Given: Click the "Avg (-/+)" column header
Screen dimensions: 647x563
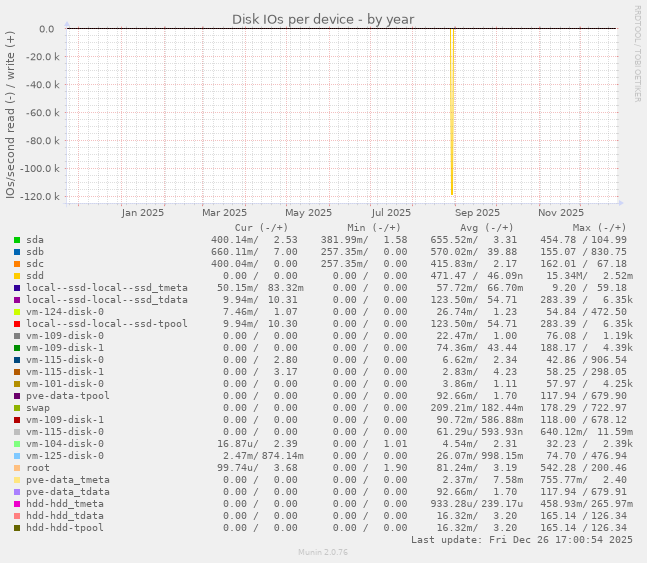Looking at the screenshot, I should 486,228.
